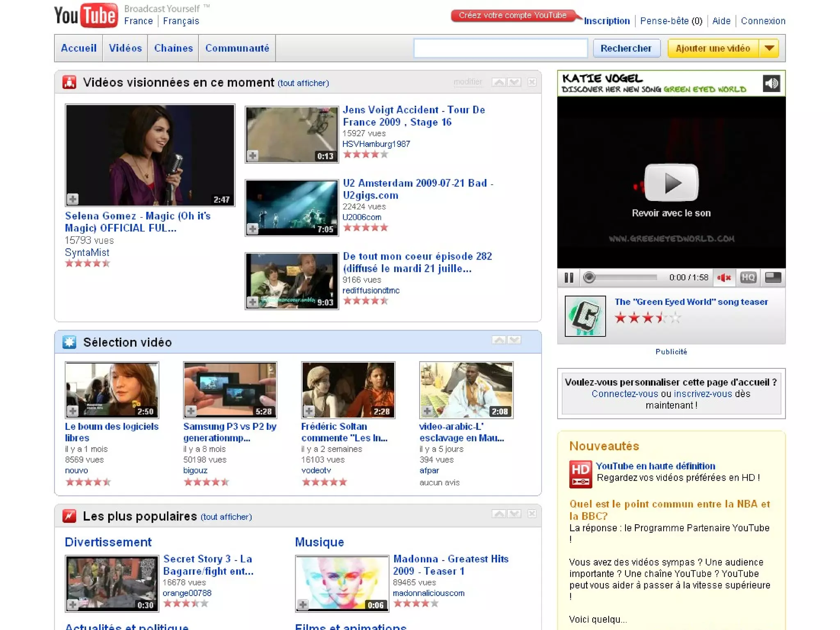Move Les plus populaires module down
The width and height of the screenshot is (840, 630).
(514, 514)
